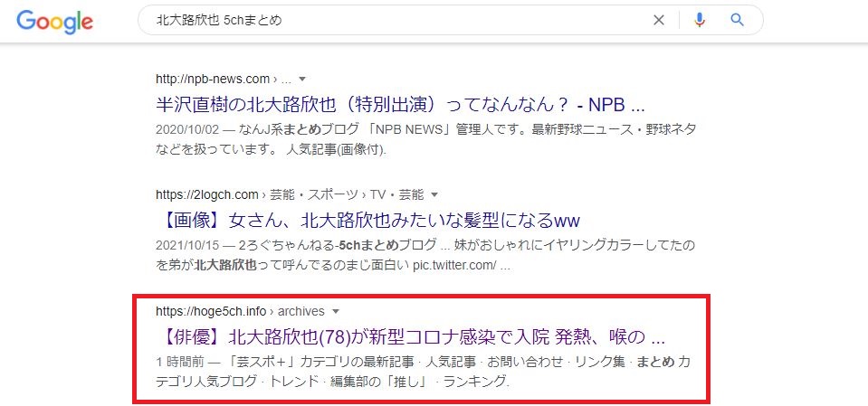
Task: Select the archives breadcrumb segment
Action: (301, 311)
